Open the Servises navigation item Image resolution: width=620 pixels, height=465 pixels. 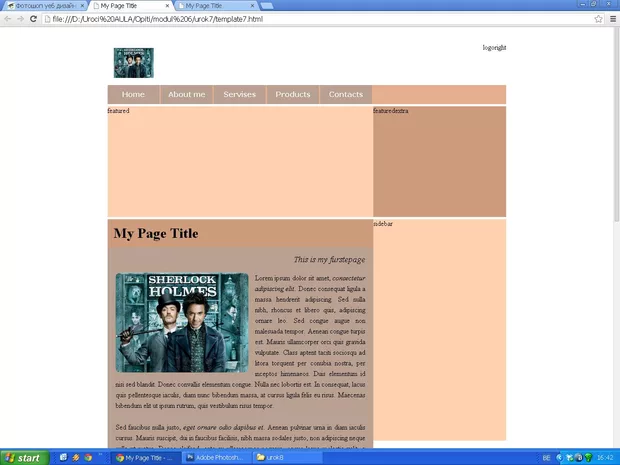tap(240, 95)
